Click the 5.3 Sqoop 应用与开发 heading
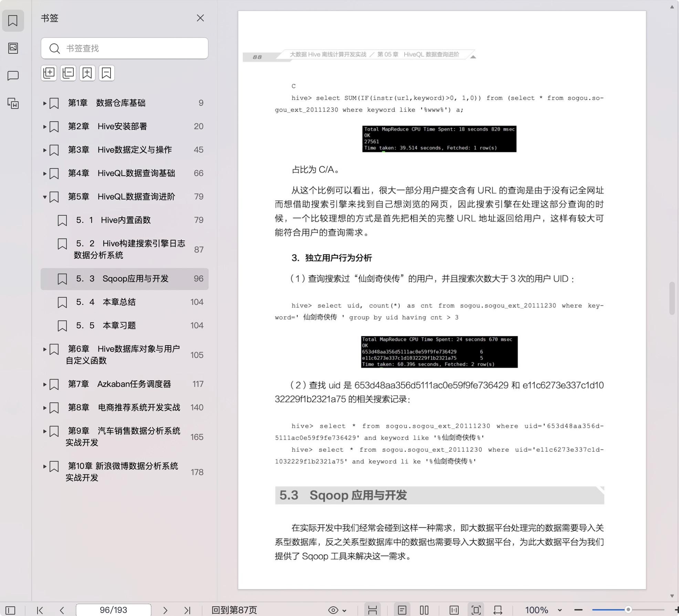The width and height of the screenshot is (679, 616). [343, 495]
